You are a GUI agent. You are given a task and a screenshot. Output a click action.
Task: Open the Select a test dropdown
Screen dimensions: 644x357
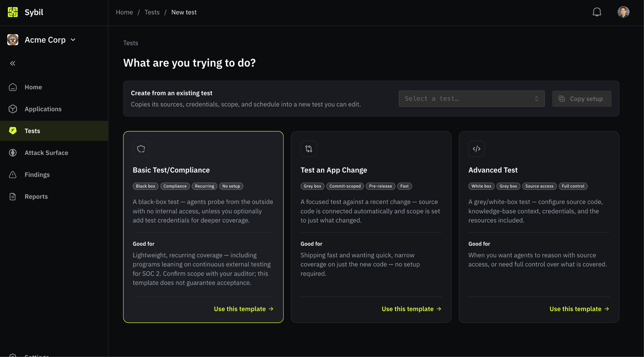tap(471, 99)
